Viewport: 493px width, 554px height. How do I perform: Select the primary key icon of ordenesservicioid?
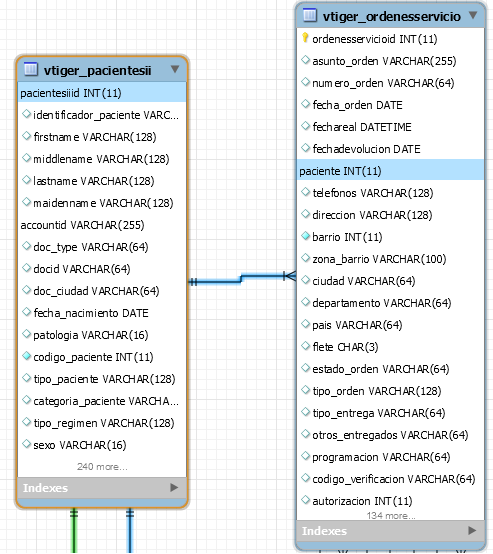point(305,38)
